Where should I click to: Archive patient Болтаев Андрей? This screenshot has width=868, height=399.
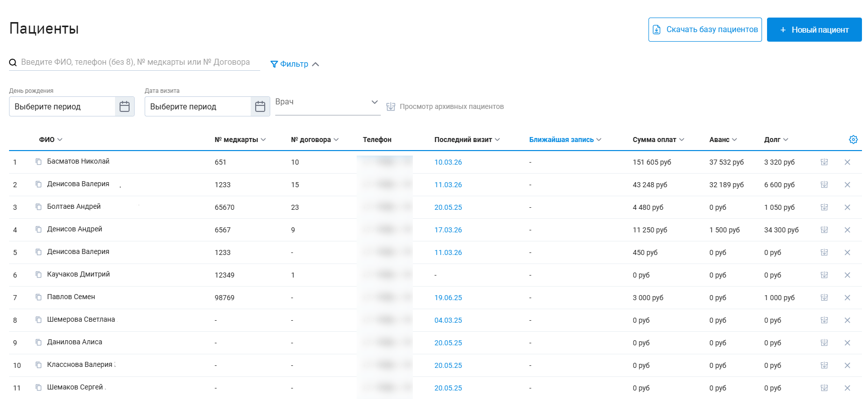pyautogui.click(x=824, y=207)
